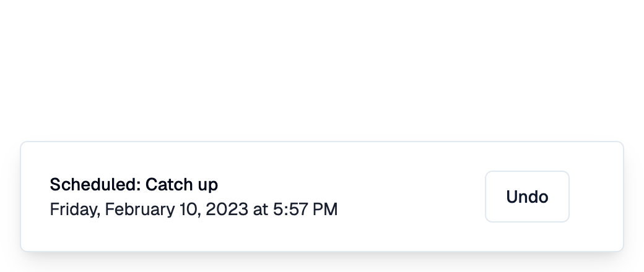This screenshot has height=272, width=644.
Task: Undo the scheduled Catch up event
Action: coord(527,197)
